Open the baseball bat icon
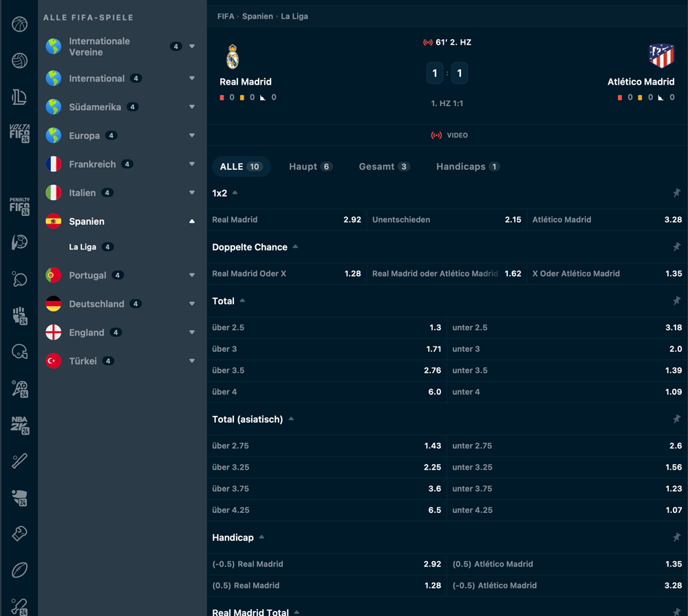This screenshot has height=616, width=688. (19, 461)
